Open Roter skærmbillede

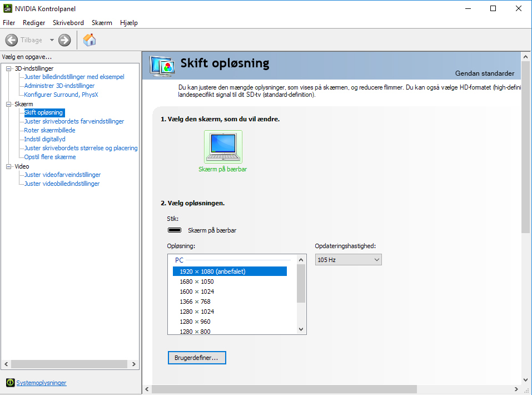49,130
